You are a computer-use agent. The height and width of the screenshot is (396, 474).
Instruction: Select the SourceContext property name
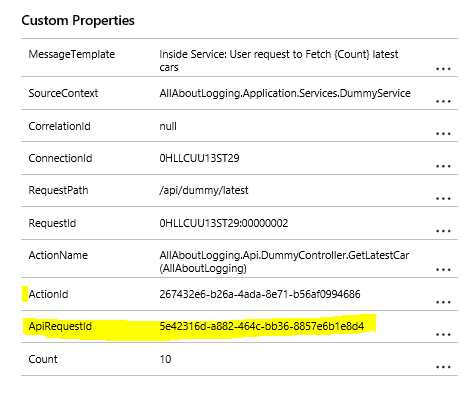(x=63, y=93)
